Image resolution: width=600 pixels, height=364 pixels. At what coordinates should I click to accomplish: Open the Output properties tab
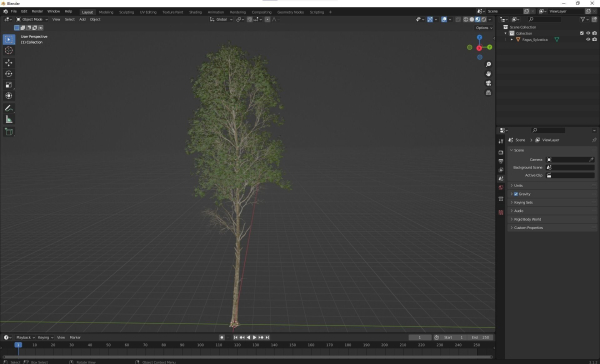coord(501,161)
